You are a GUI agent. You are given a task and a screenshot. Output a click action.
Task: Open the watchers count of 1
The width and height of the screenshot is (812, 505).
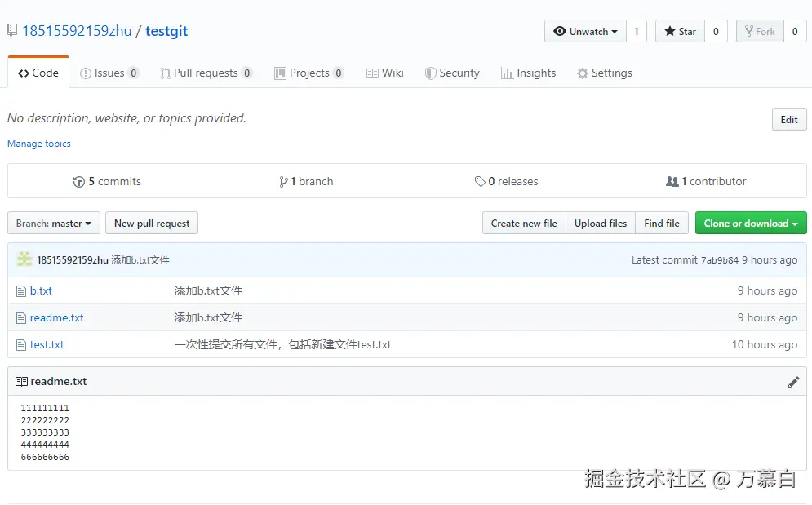click(x=637, y=32)
